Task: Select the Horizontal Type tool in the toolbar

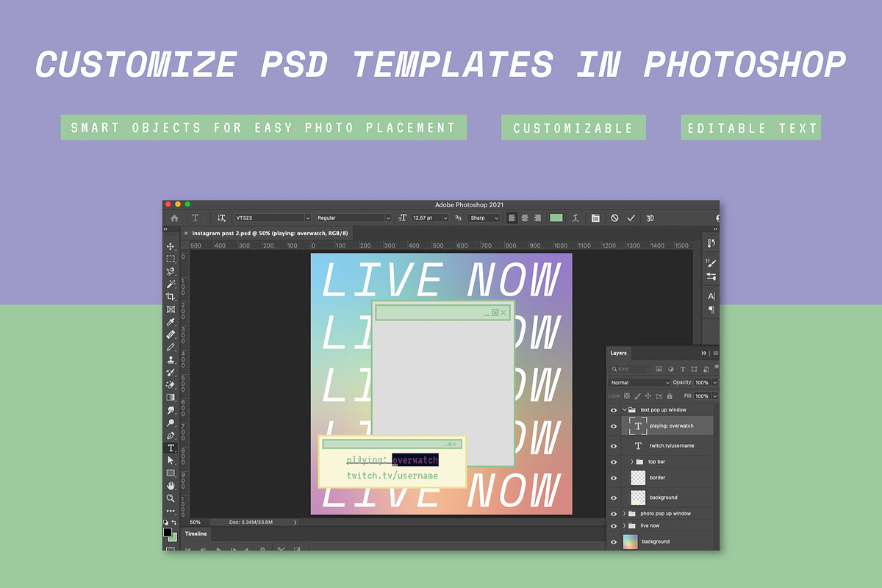Action: pyautogui.click(x=171, y=448)
